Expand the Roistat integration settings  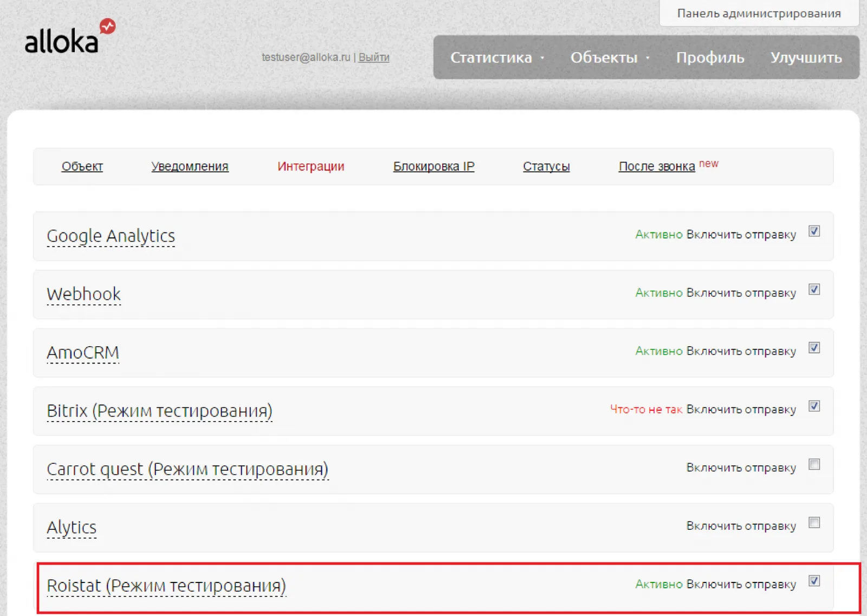tap(166, 586)
